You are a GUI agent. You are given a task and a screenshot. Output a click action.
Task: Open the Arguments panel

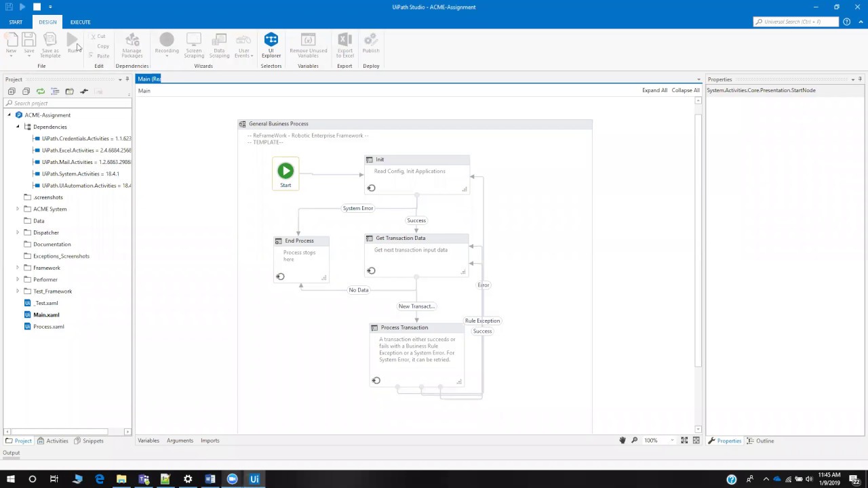(180, 441)
